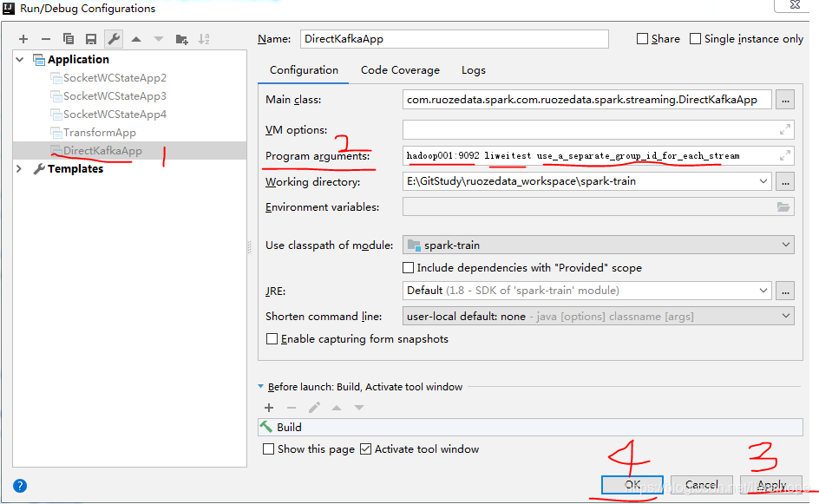Remove Before launch task with minus

tap(292, 408)
